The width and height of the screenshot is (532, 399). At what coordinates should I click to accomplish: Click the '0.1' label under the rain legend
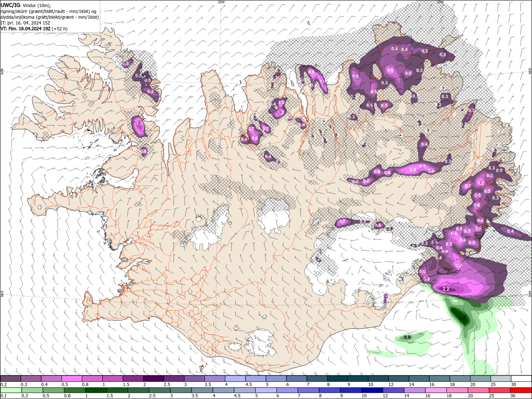[3, 396]
